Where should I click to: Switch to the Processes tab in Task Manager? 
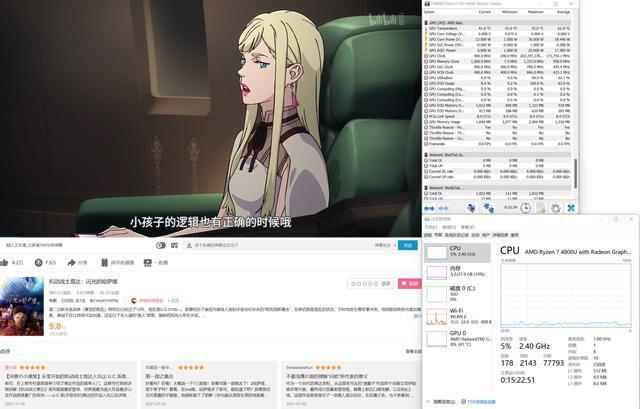pyautogui.click(x=427, y=235)
